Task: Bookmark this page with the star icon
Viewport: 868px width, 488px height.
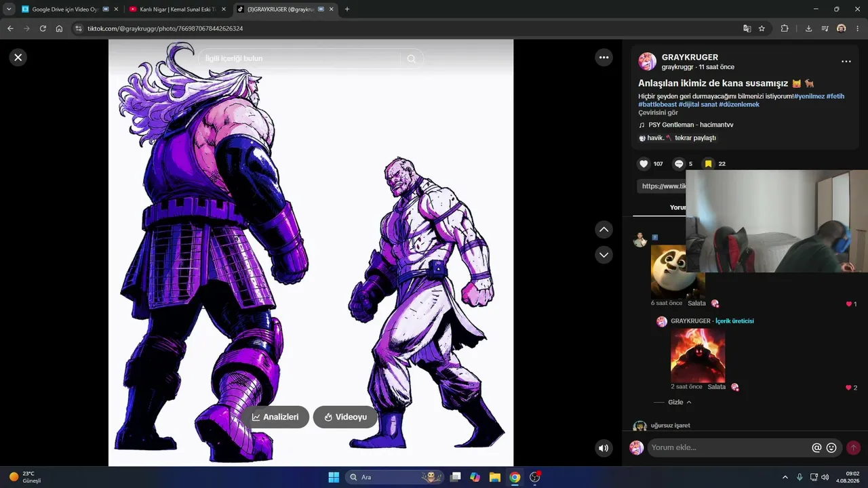Action: [x=762, y=28]
